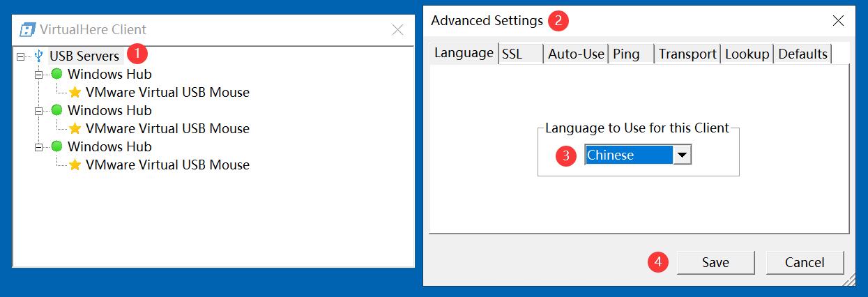The height and width of the screenshot is (297, 868).
Task: Collapse the second Windows Hub node
Action: click(x=38, y=110)
